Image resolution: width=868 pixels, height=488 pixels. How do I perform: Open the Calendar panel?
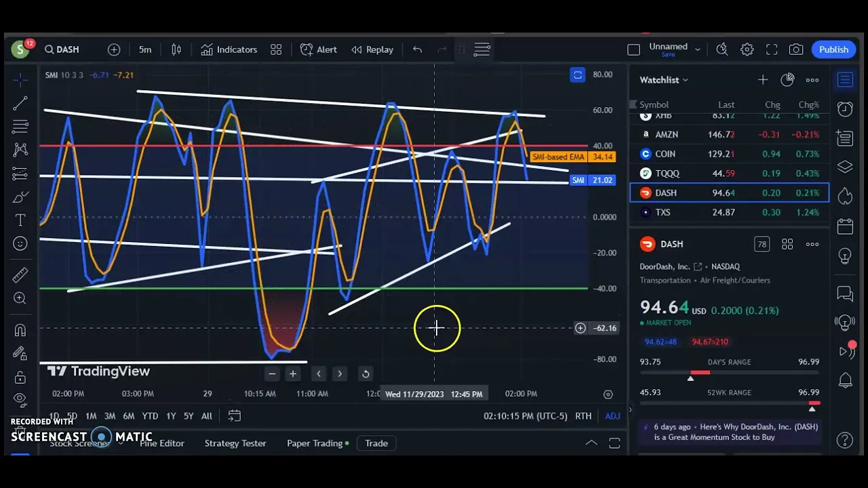click(845, 226)
